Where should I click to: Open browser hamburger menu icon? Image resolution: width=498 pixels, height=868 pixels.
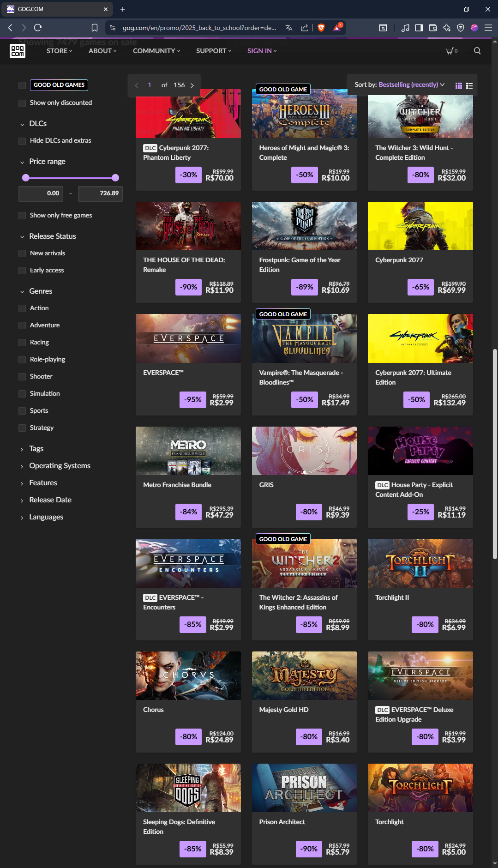pos(488,28)
